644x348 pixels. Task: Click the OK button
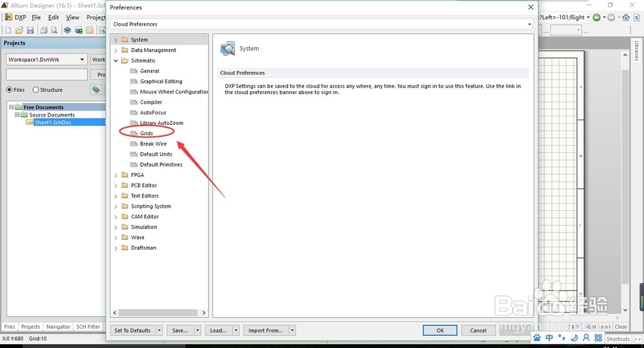(x=440, y=331)
